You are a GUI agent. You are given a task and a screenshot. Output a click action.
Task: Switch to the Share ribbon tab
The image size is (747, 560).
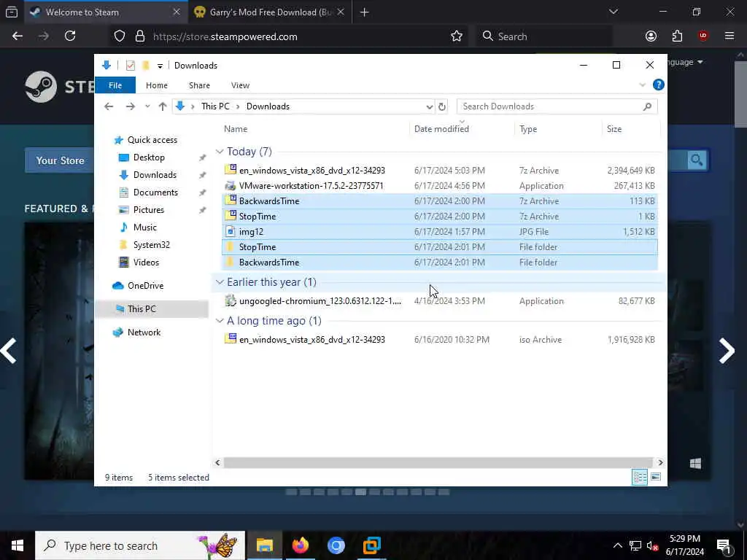coord(199,85)
